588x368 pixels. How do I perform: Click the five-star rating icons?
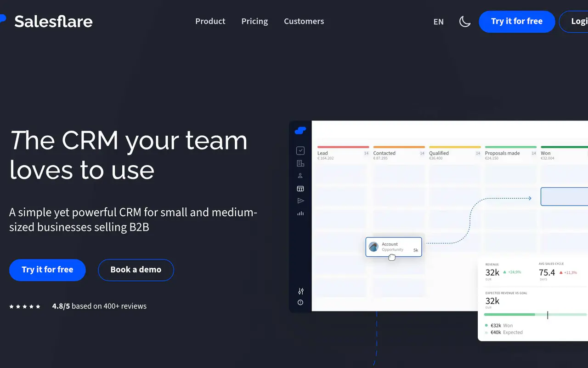coord(25,306)
